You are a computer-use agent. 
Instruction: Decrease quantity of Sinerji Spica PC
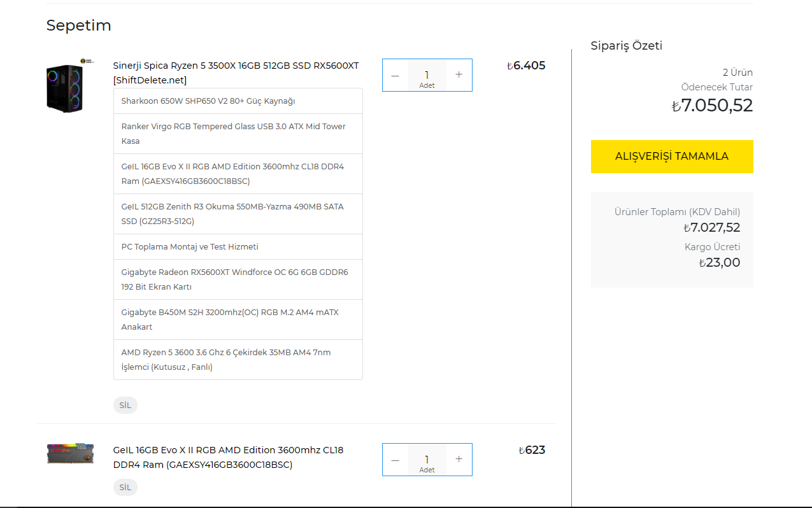[395, 75]
